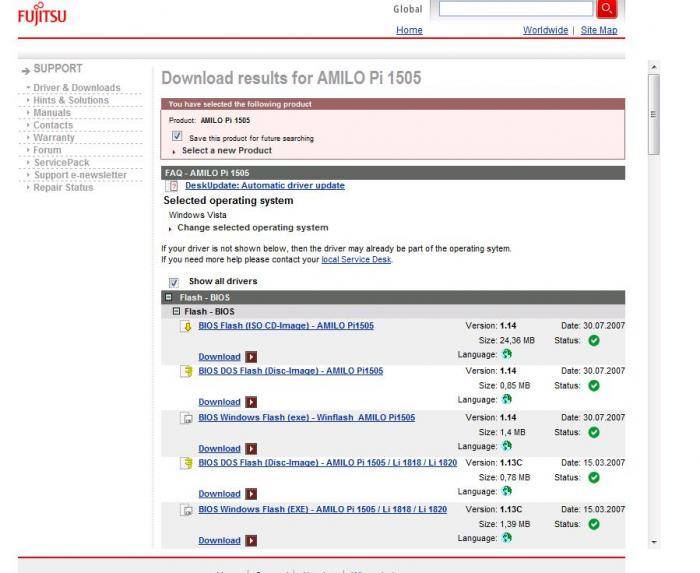The width and height of the screenshot is (700, 573).
Task: Click the file icon beside BIOS DOS Flash AMILO Pi1505
Action: click(x=187, y=371)
